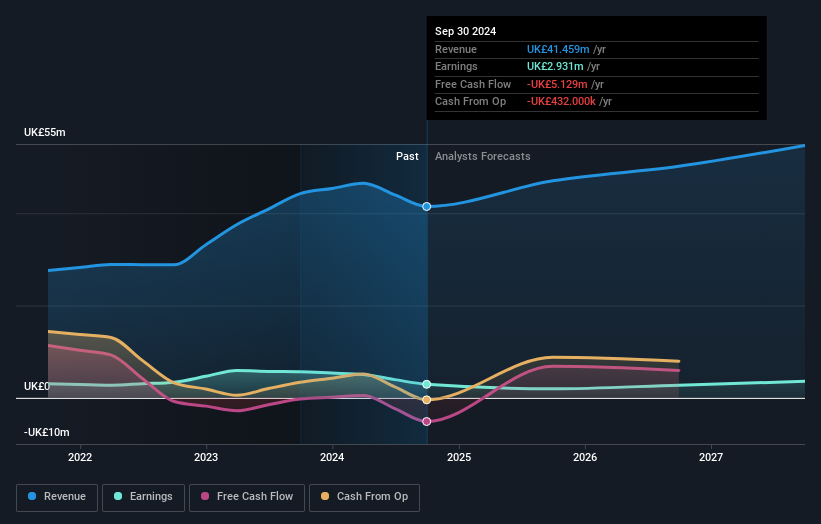Viewport: 821px width, 524px height.
Task: Click the -UK£5.129m free cash flow value
Action: coord(557,84)
